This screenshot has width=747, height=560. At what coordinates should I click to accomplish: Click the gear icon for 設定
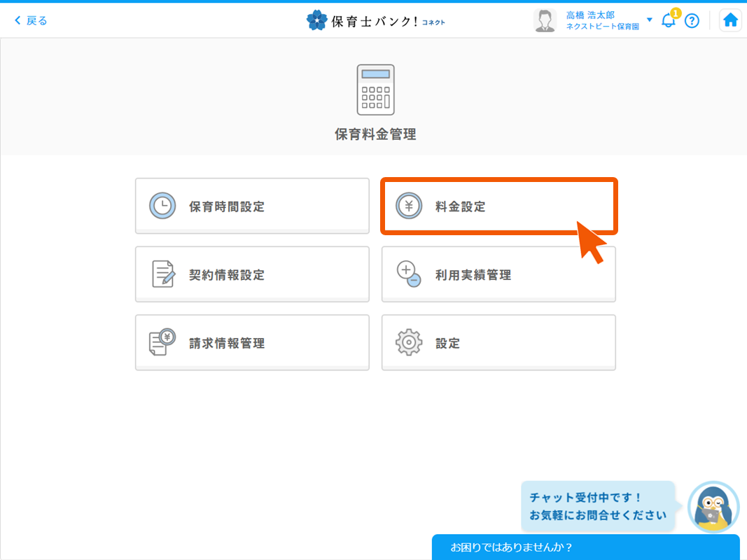click(x=409, y=342)
